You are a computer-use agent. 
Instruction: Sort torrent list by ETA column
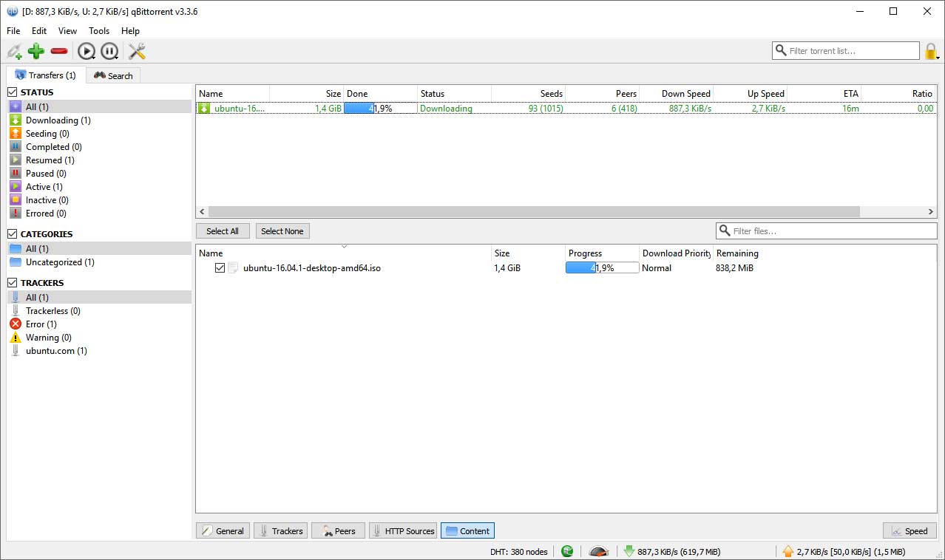[x=824, y=94]
